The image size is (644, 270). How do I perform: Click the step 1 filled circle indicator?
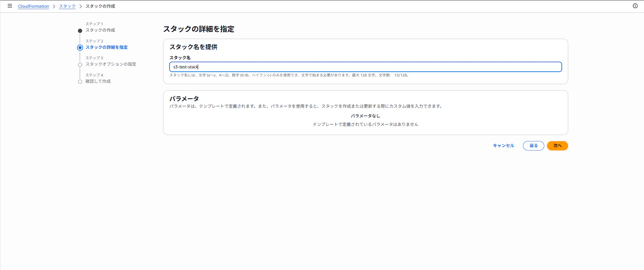(x=80, y=31)
